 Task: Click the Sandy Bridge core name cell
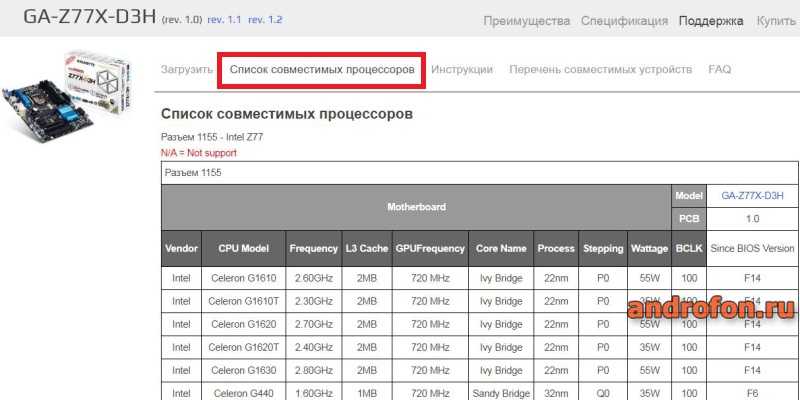point(501,393)
